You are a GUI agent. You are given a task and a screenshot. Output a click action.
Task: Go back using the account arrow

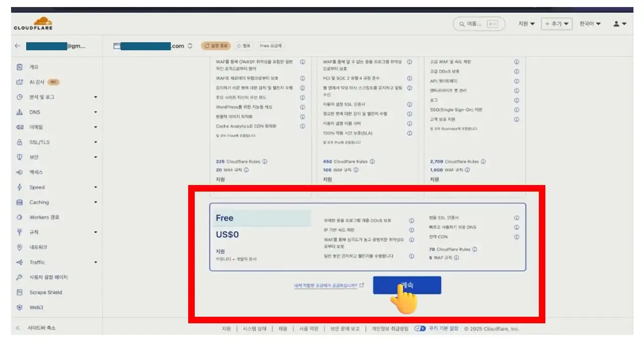click(18, 46)
